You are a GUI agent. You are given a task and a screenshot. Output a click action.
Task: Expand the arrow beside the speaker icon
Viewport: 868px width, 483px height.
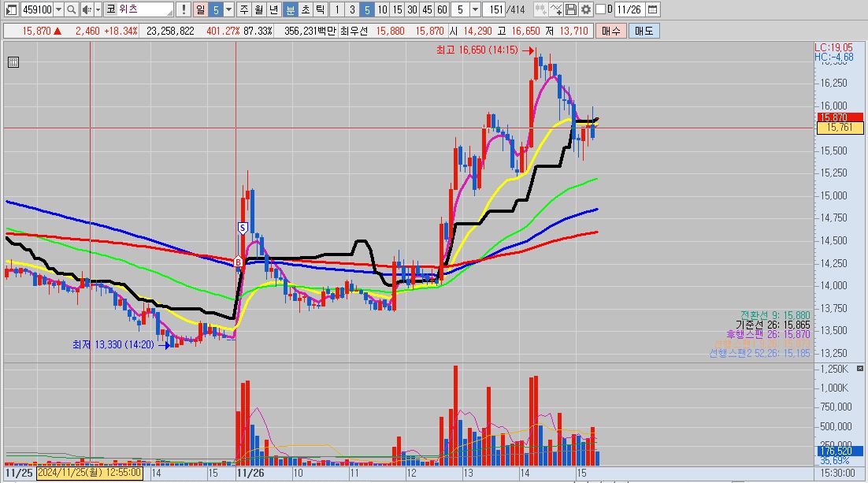click(x=98, y=9)
